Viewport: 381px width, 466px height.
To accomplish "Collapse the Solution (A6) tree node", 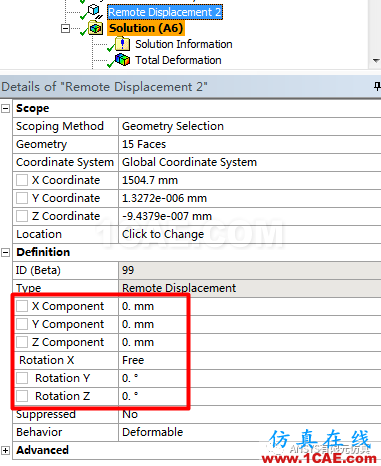I will click(65, 29).
